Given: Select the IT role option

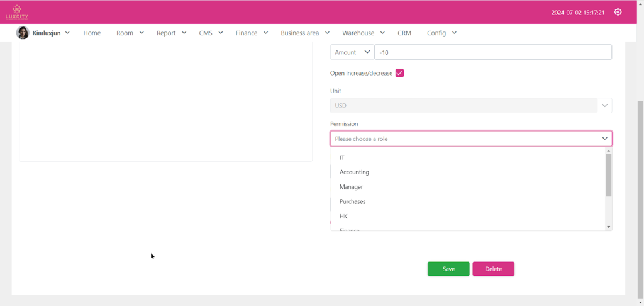Looking at the screenshot, I should click(x=342, y=157).
